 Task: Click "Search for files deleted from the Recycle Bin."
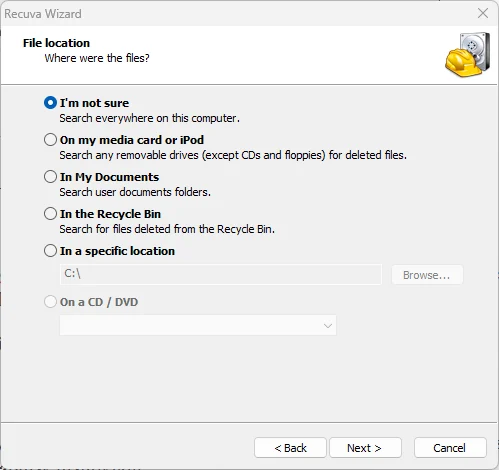click(167, 229)
